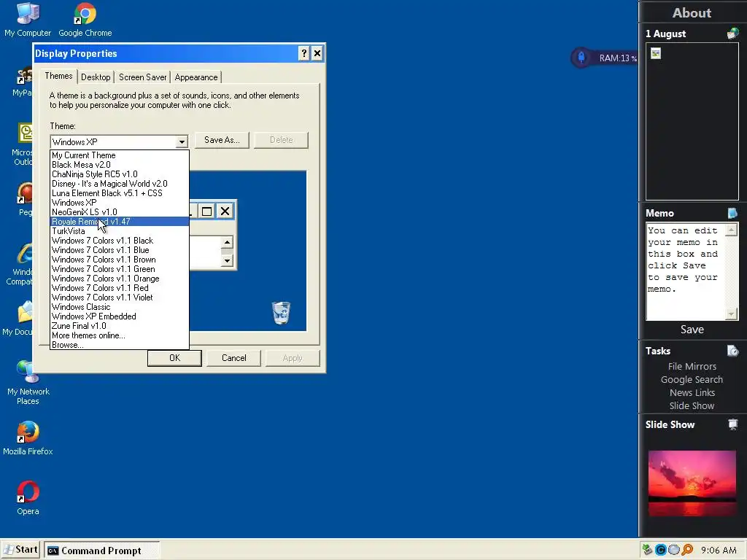Image resolution: width=747 pixels, height=560 pixels.
Task: Select Windows 7 Colors v1.1 Violet
Action: pos(120,297)
